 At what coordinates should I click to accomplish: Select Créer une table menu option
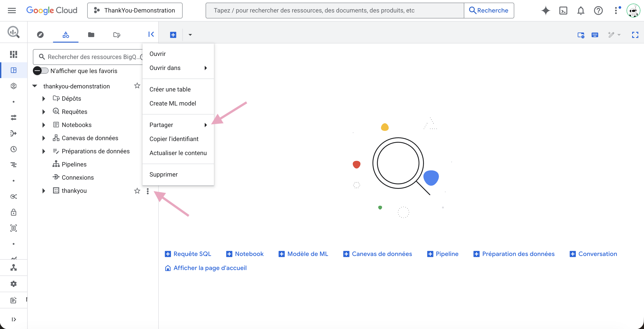(x=170, y=89)
